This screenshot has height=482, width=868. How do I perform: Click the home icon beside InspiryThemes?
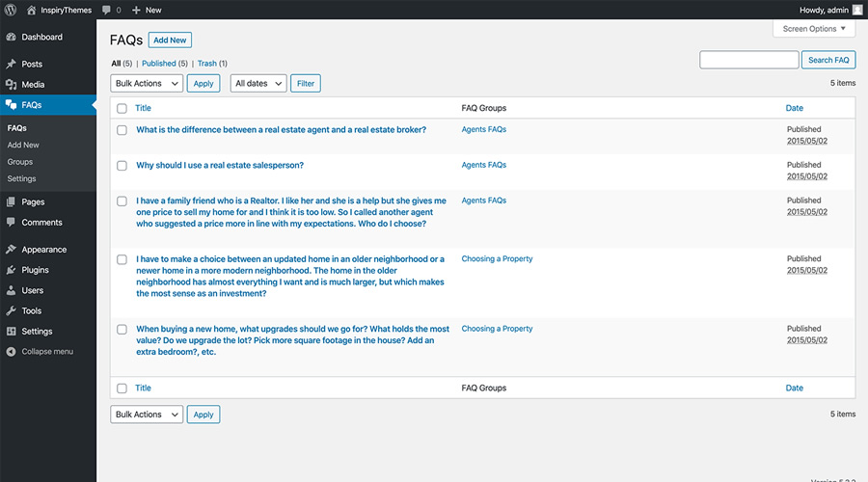point(31,10)
